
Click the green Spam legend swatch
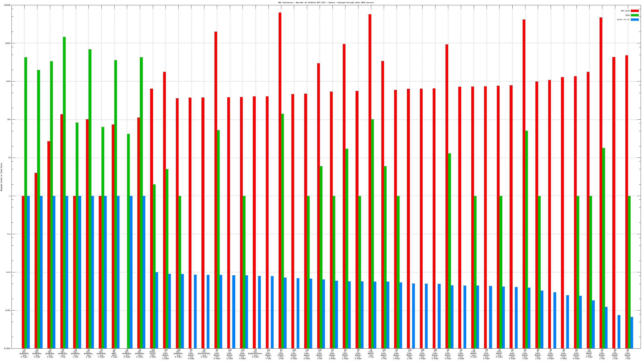635,15
